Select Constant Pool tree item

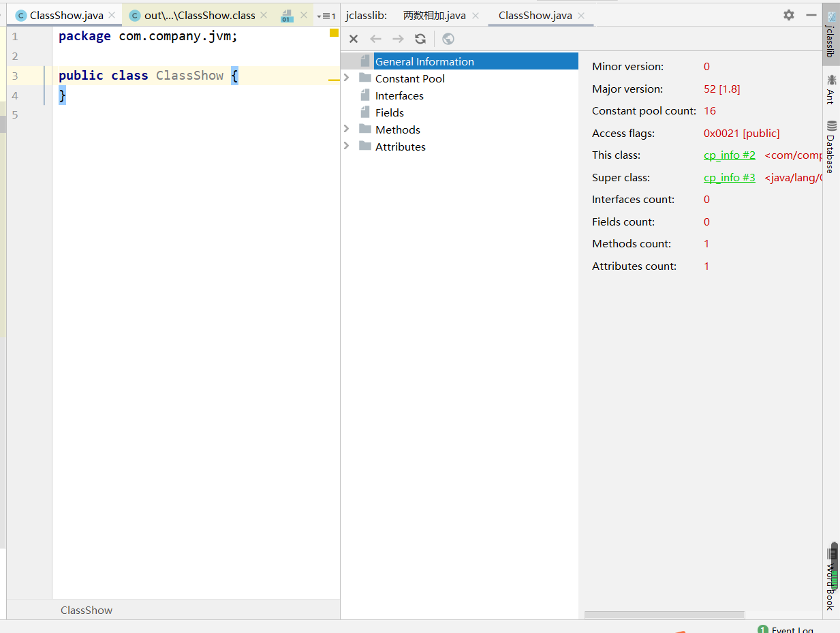[x=409, y=78]
